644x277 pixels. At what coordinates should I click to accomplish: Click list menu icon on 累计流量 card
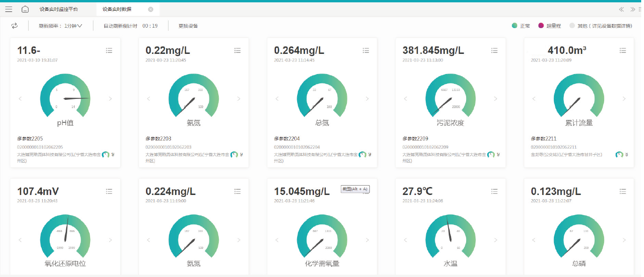tap(622, 51)
